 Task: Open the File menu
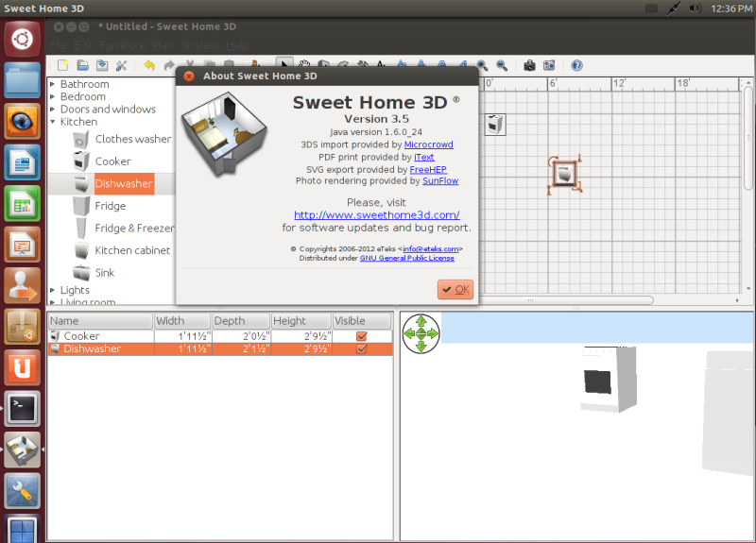coord(59,45)
